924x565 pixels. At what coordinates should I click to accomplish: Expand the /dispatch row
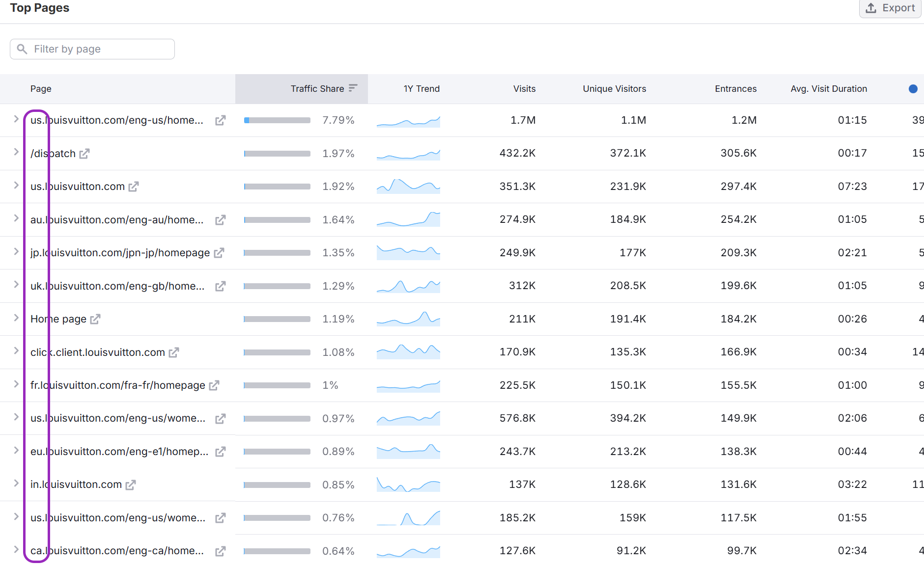[x=16, y=152]
